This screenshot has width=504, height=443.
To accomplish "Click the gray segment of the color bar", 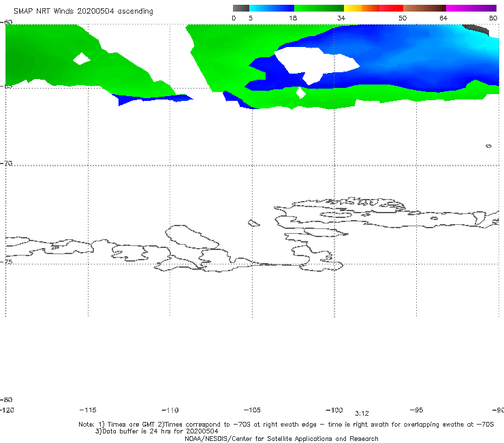I will [241, 8].
